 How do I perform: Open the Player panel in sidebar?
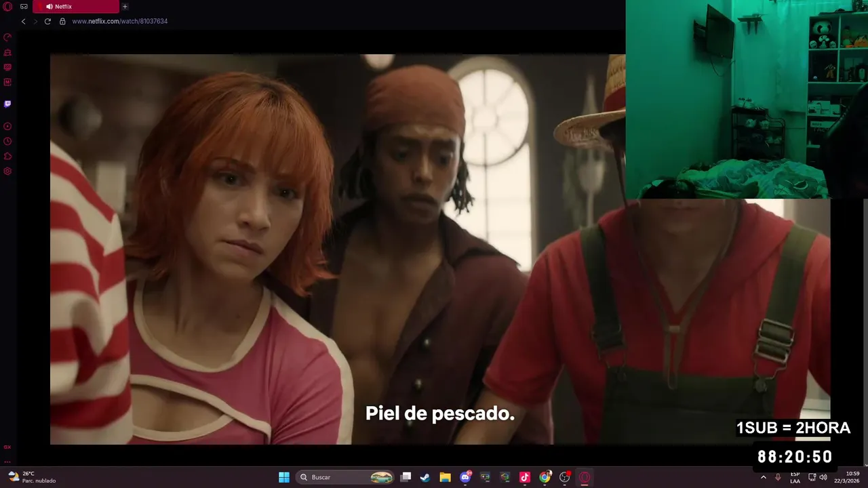[x=7, y=126]
